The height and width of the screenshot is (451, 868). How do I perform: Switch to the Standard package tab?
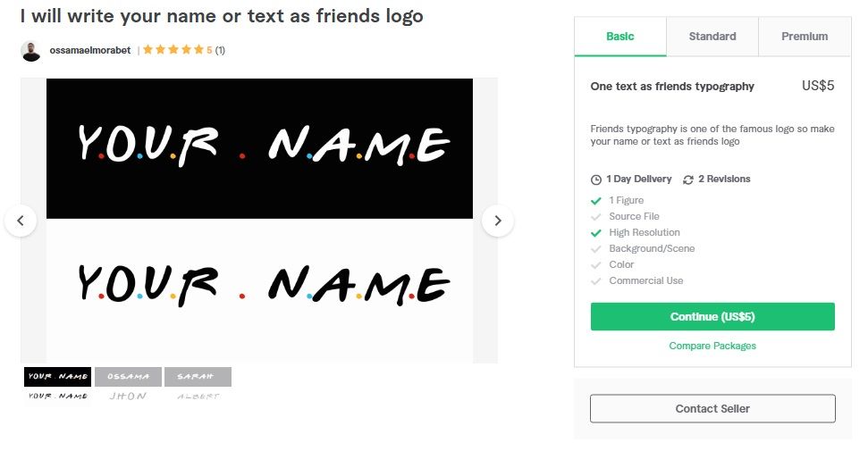coord(712,37)
